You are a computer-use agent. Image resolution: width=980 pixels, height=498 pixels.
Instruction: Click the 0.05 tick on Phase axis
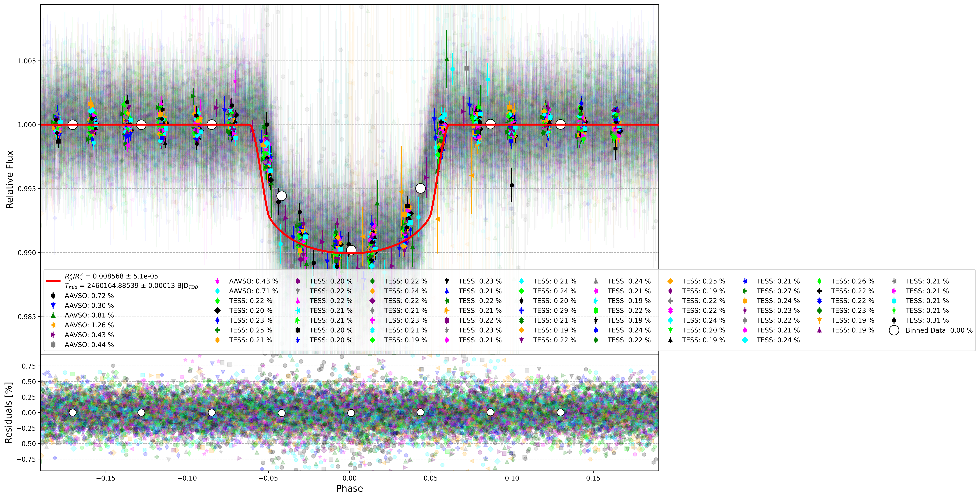pyautogui.click(x=431, y=478)
